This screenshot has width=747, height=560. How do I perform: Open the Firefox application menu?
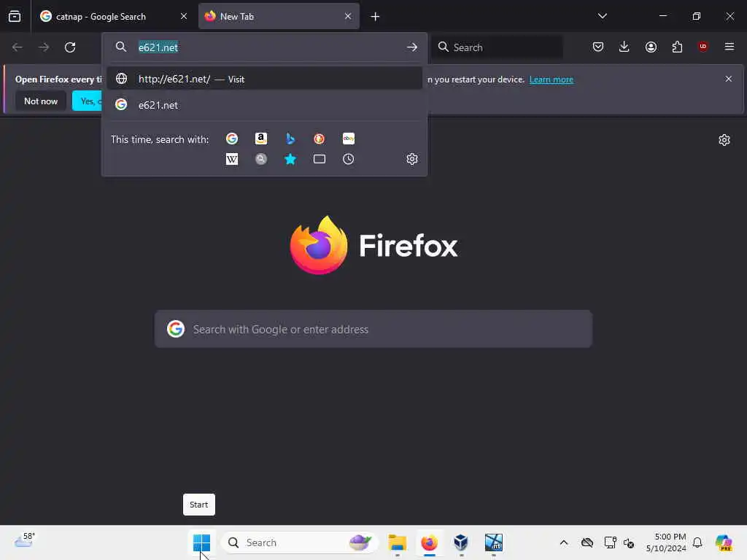(x=729, y=47)
